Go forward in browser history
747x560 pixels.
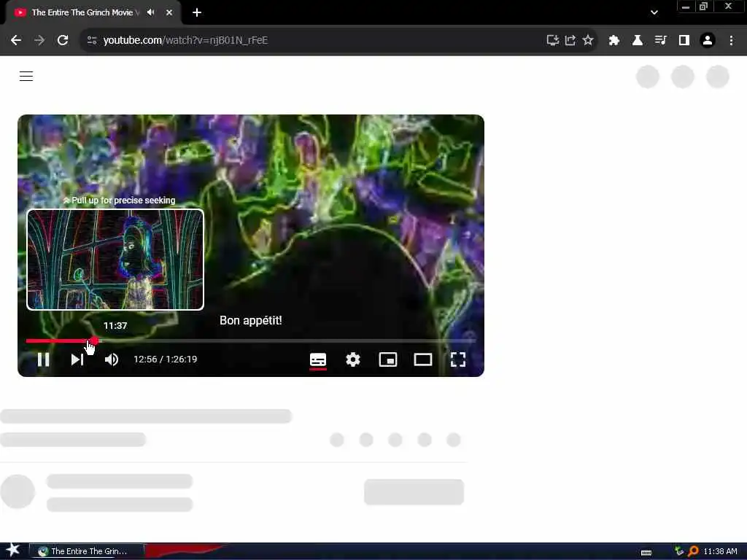39,41
